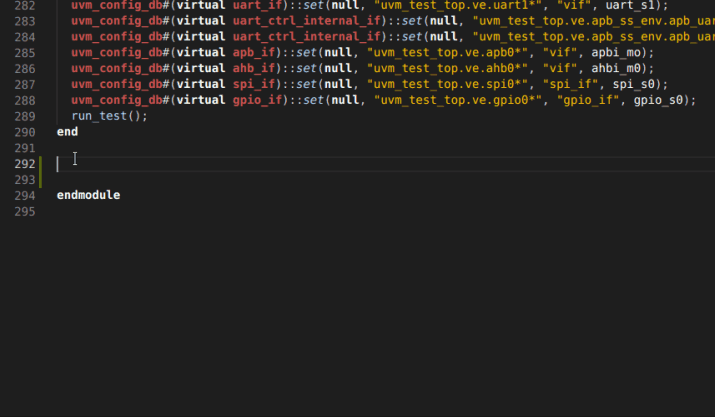Click the 'end' keyword on line 290
Image resolution: width=715 pixels, height=417 pixels.
[x=67, y=132]
